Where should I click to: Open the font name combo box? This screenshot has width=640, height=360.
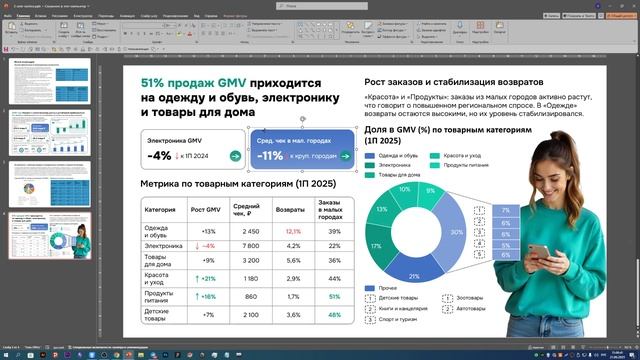(x=143, y=26)
